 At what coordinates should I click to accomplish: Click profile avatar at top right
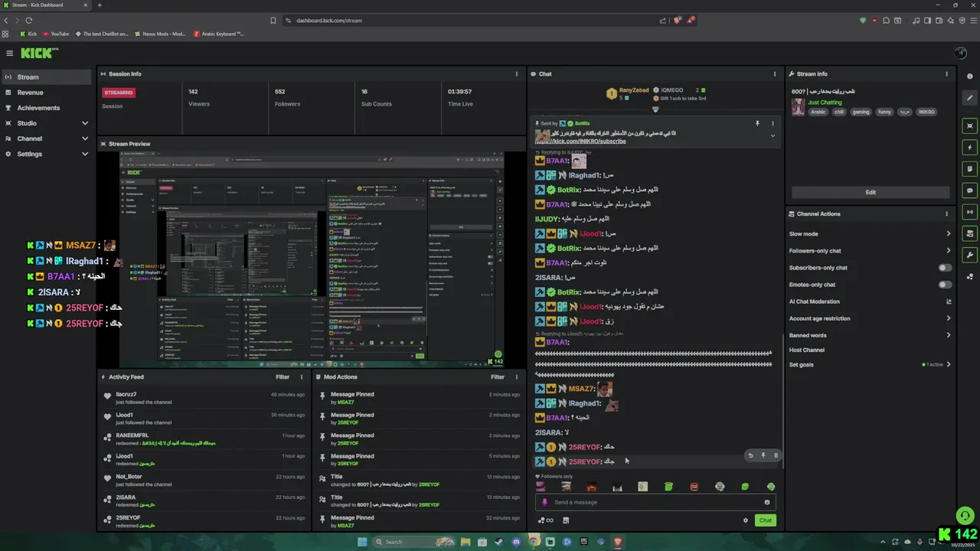(961, 53)
